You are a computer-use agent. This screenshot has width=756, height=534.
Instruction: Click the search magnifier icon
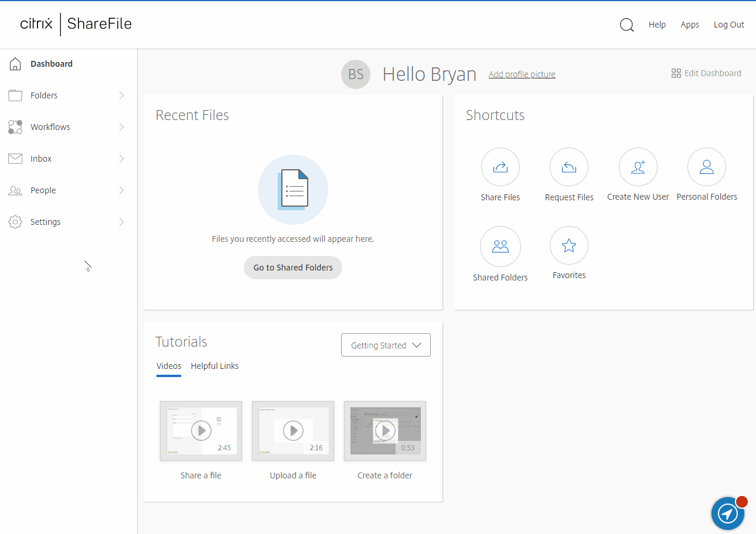click(x=626, y=25)
